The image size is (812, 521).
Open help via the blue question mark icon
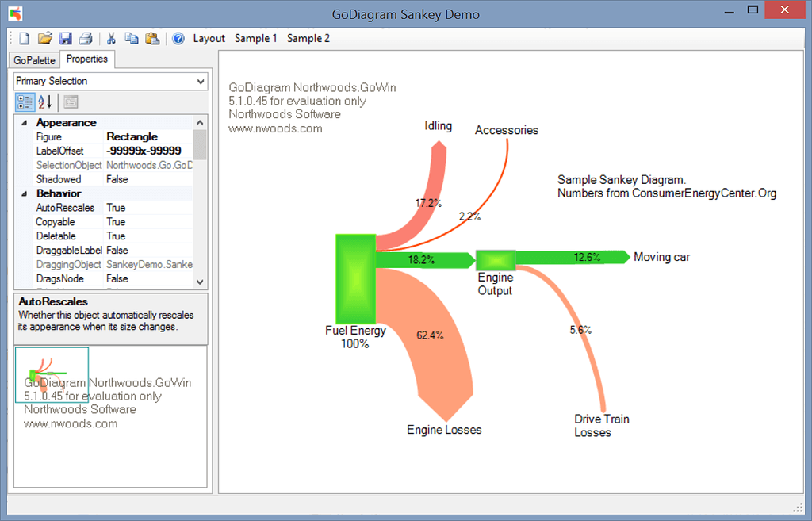[x=178, y=38]
